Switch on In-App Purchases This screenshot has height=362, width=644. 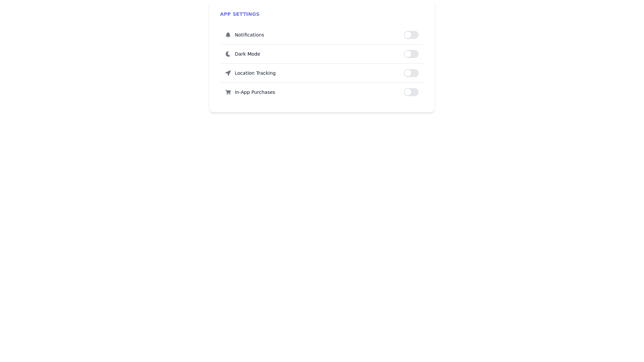point(411,92)
